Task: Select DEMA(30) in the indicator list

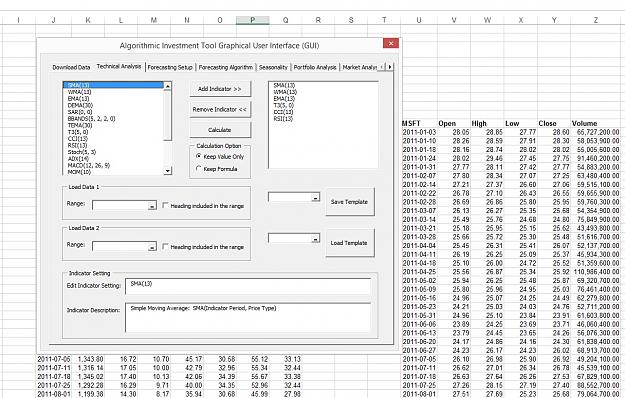Action: coord(113,105)
